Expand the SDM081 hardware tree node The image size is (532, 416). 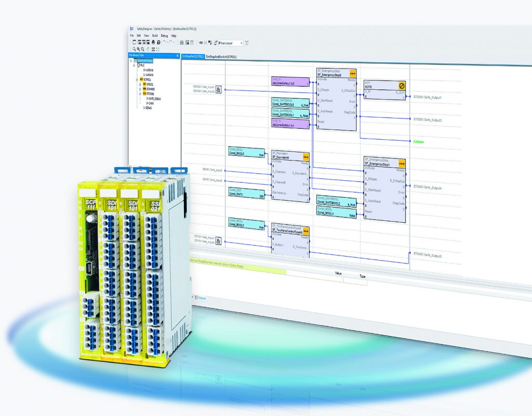[x=140, y=89]
